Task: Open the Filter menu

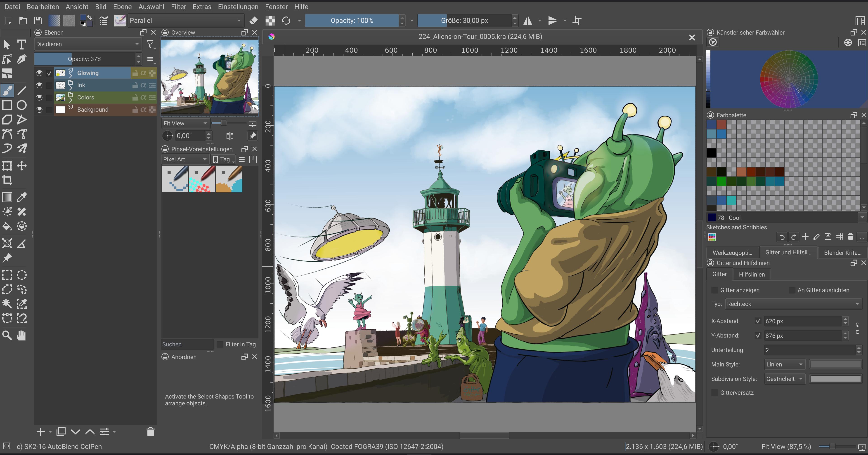Action: coord(178,7)
